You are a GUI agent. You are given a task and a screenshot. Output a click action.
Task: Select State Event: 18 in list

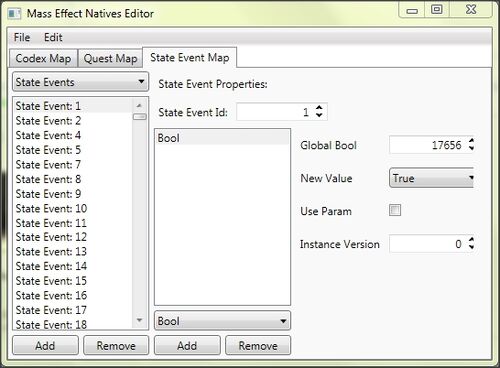pyautogui.click(x=73, y=324)
